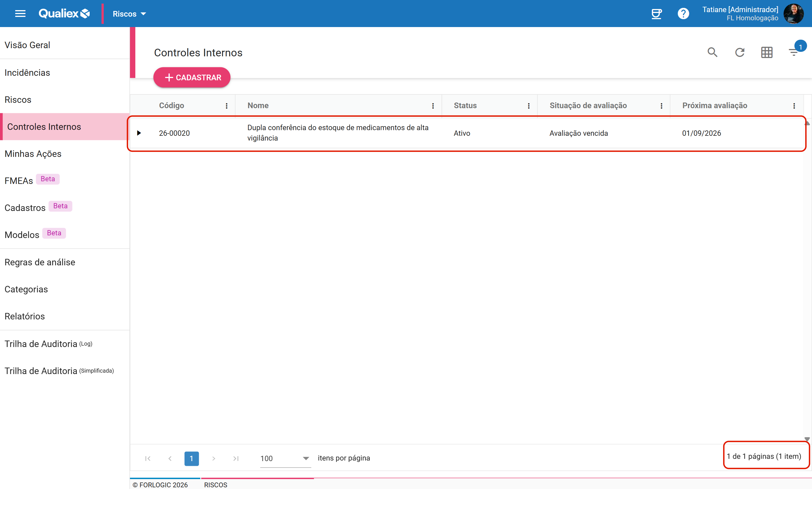Select page 1 pagination button
Screen dimensions: 812x507
pyautogui.click(x=192, y=458)
